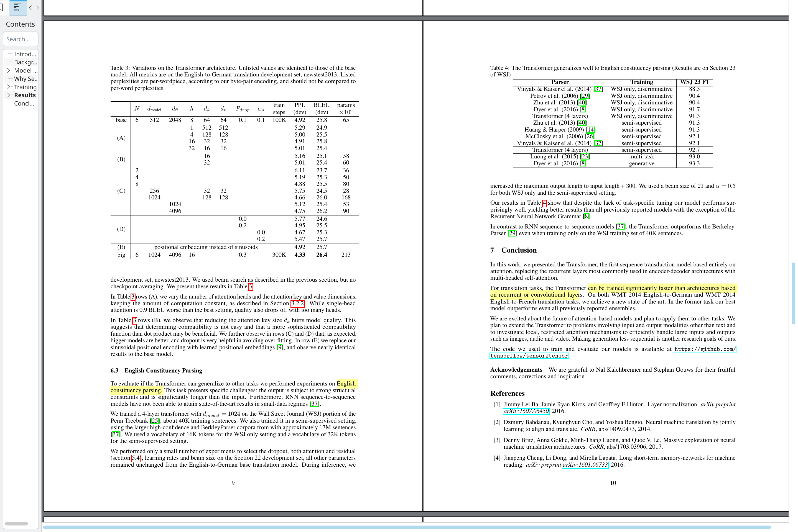798x532 pixels.
Task: Expand the Results section in contents
Action: (9, 95)
